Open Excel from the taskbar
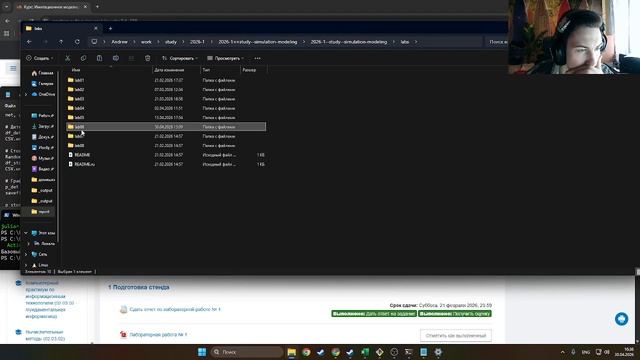This screenshot has width=640, height=360. click(365, 352)
